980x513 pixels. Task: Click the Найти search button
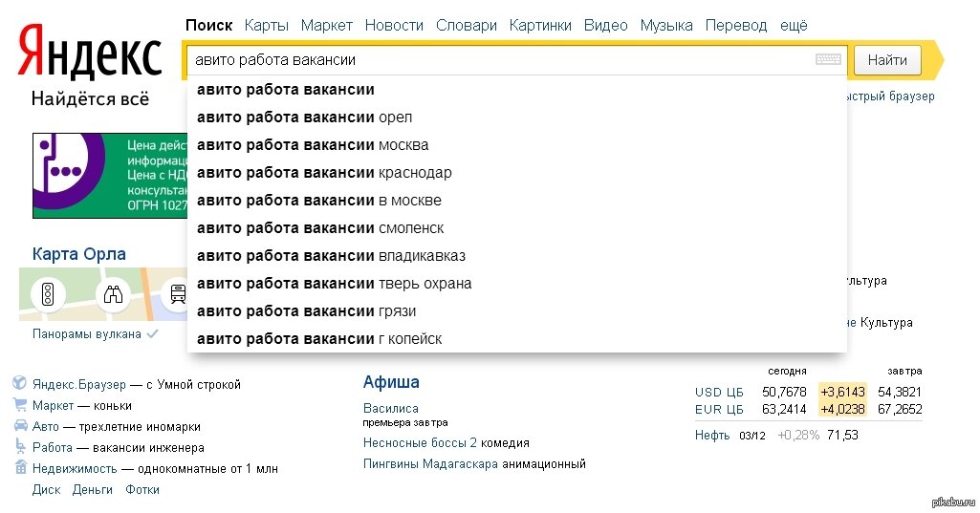[x=887, y=60]
